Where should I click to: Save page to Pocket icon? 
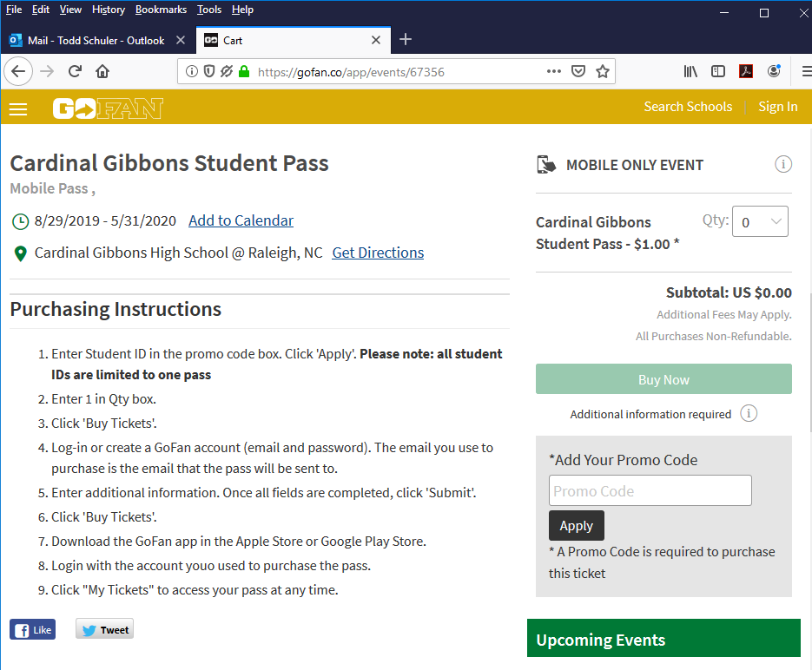click(x=578, y=71)
